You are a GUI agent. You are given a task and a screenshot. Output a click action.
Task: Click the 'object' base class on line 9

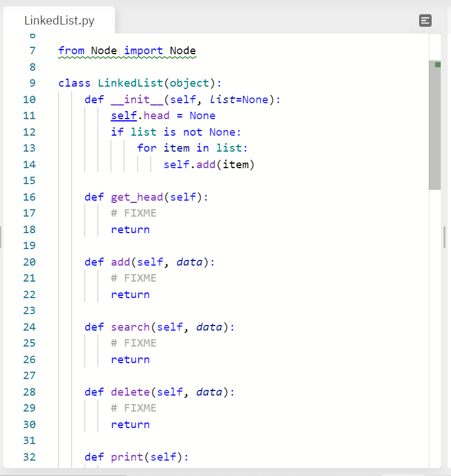(190, 83)
